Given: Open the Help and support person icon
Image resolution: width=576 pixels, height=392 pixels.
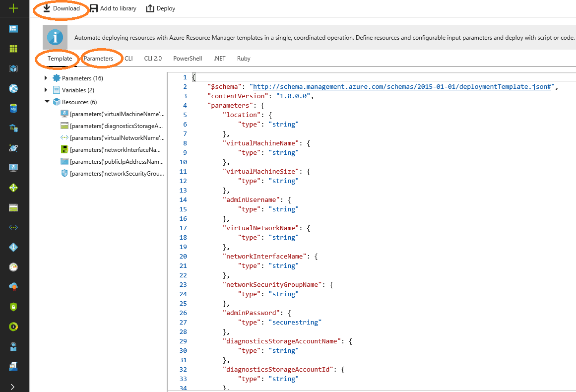Looking at the screenshot, I should (x=13, y=346).
